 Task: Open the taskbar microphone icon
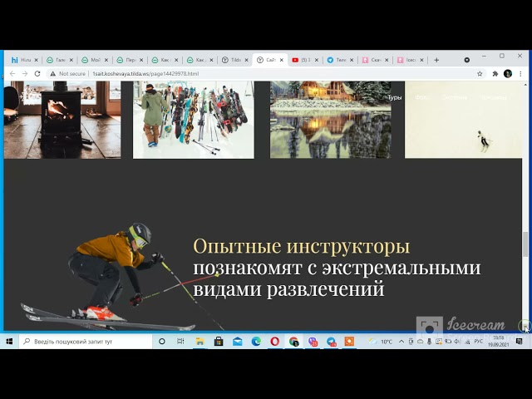point(429,342)
